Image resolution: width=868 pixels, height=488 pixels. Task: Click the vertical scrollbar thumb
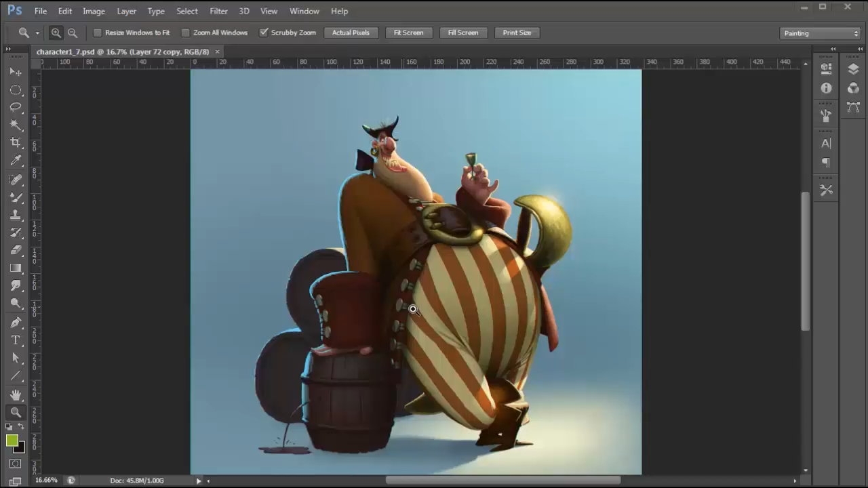pos(805,262)
